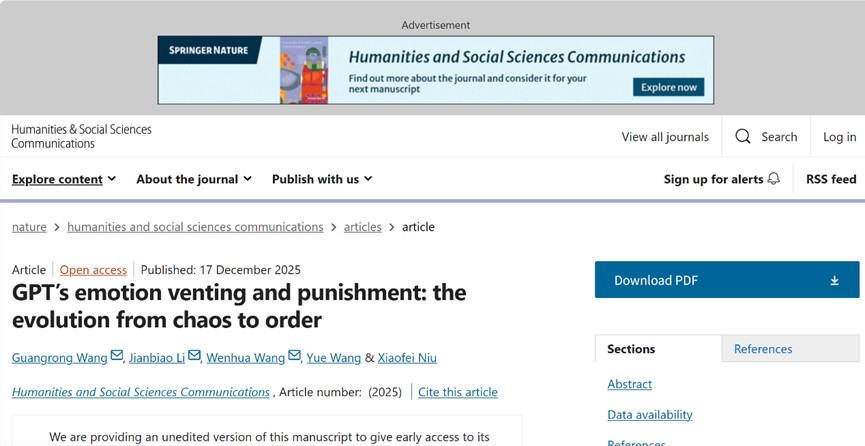Email icon beside Guangrong Wang
This screenshot has height=446, width=865.
point(117,357)
